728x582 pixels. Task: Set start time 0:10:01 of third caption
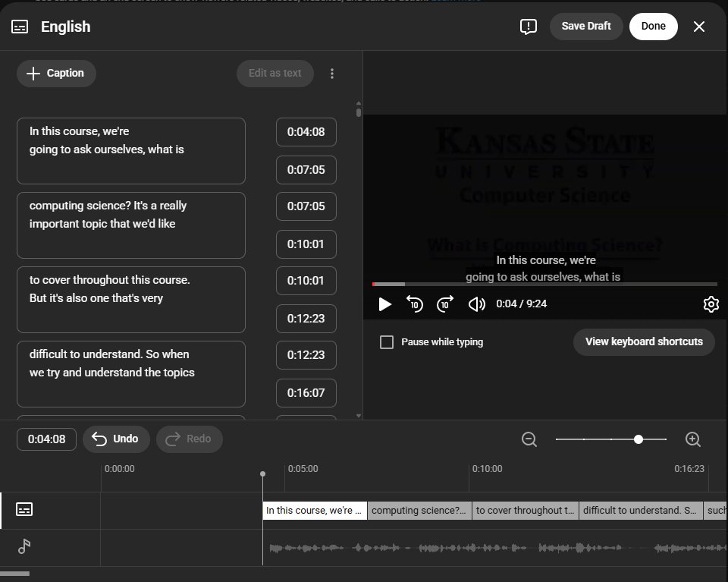tap(306, 281)
